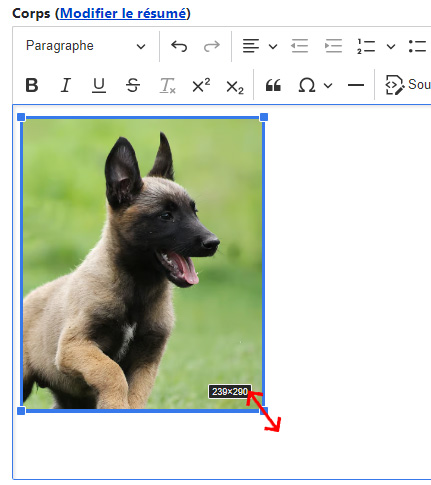Toggle underline formatting

[x=99, y=85]
